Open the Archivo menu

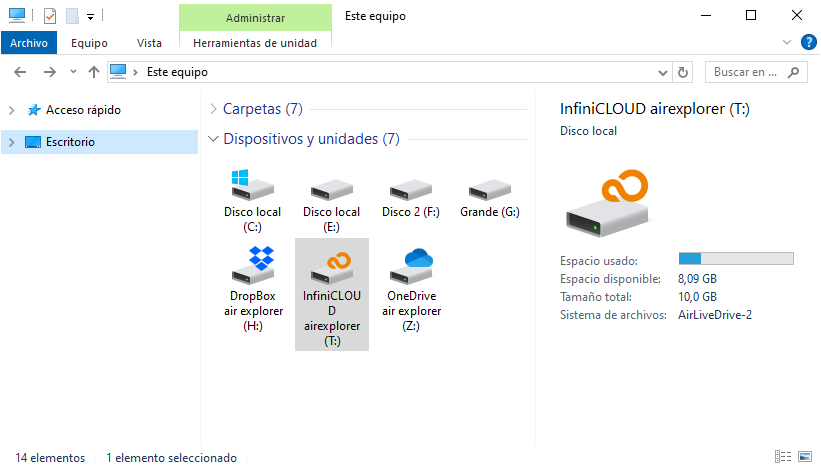pos(29,43)
